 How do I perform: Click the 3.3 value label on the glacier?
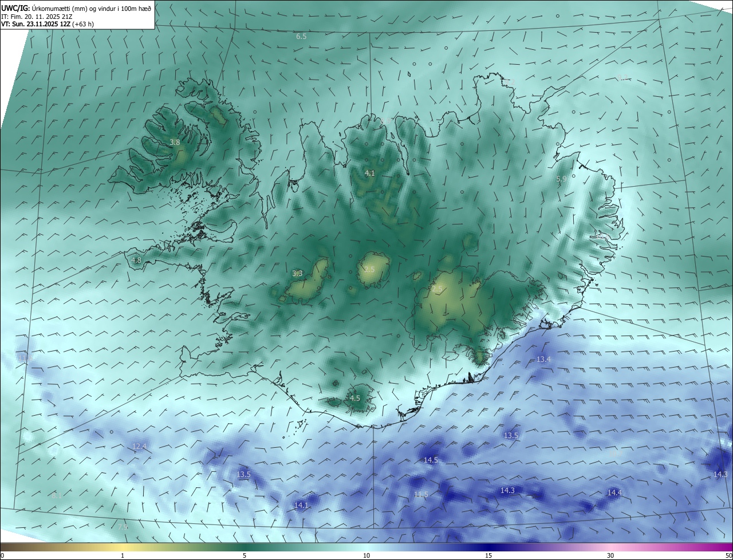297,274
